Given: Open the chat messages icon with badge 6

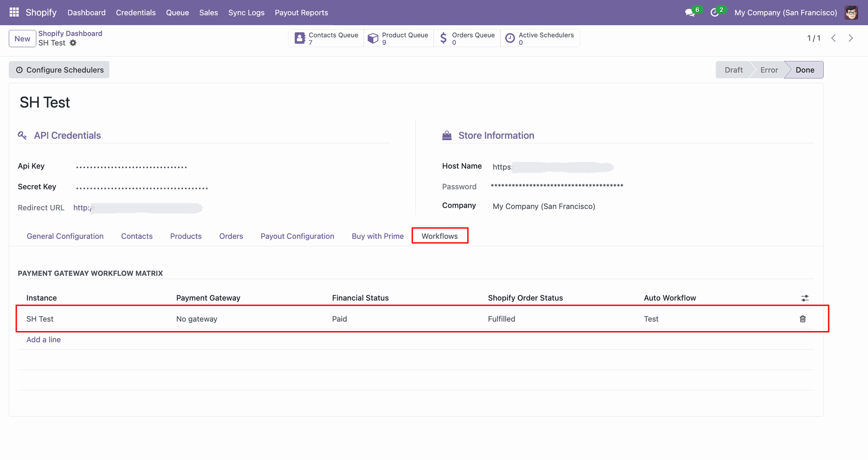Looking at the screenshot, I should tap(690, 13).
